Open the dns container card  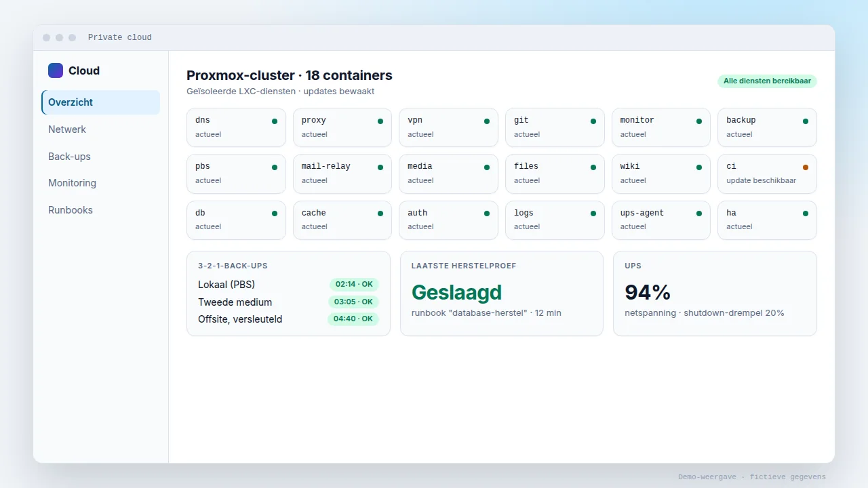(x=236, y=127)
